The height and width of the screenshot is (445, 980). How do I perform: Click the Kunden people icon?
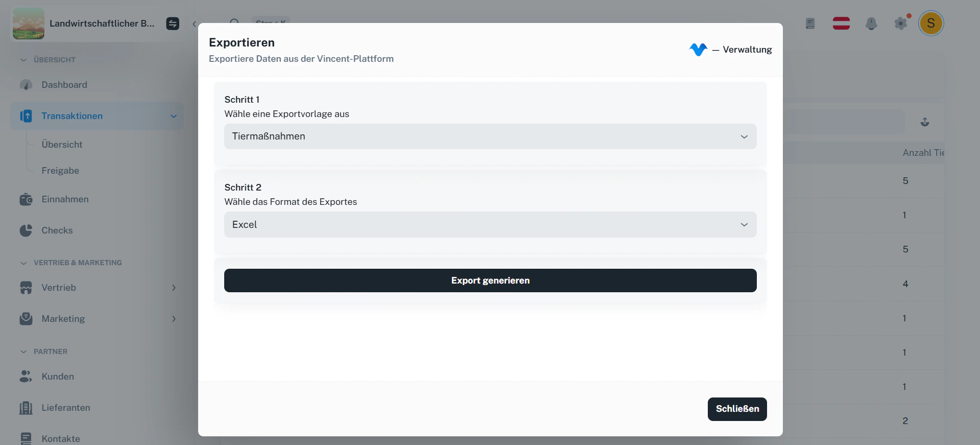tap(26, 377)
